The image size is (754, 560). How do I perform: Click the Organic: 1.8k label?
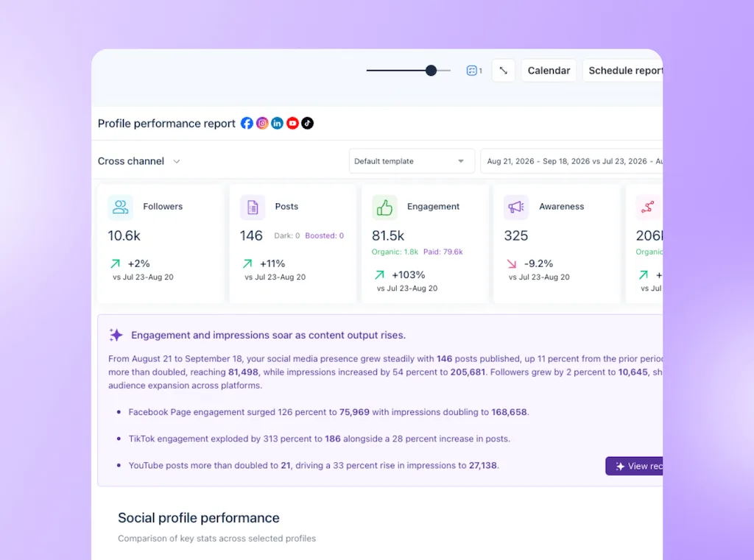[x=395, y=252]
